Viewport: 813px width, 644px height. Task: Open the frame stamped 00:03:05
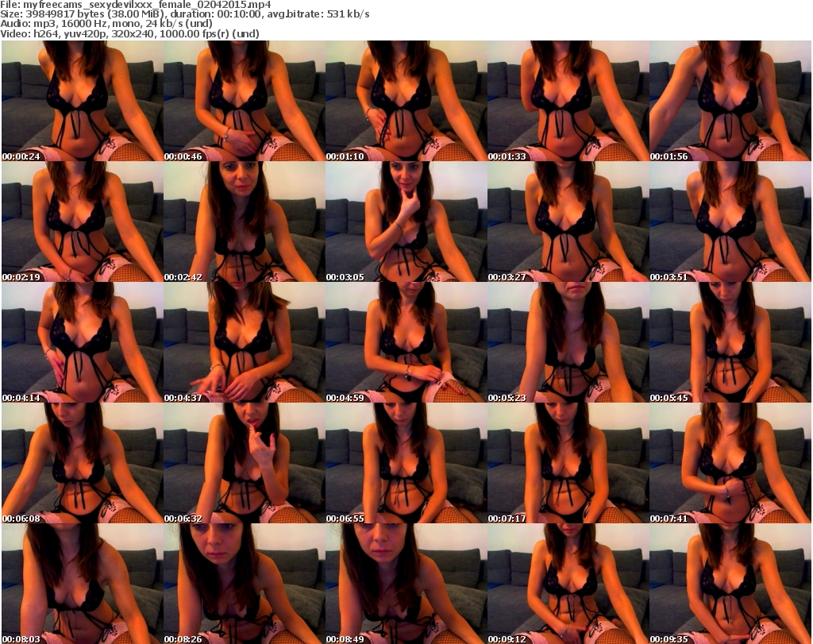click(406, 222)
